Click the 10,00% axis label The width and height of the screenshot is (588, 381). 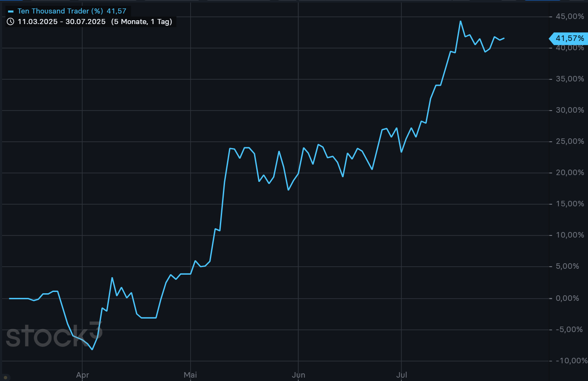tap(570, 235)
